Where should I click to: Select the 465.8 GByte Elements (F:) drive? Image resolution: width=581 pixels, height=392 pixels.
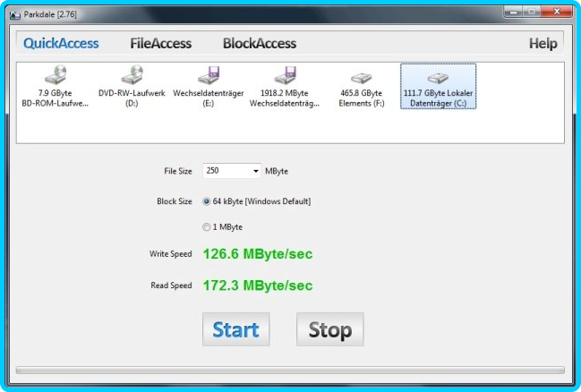click(362, 78)
